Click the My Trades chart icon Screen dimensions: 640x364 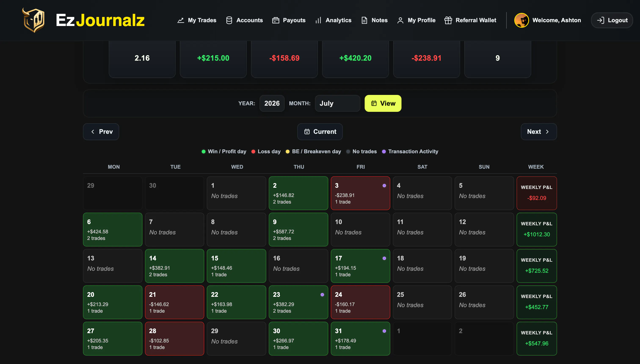[181, 20]
